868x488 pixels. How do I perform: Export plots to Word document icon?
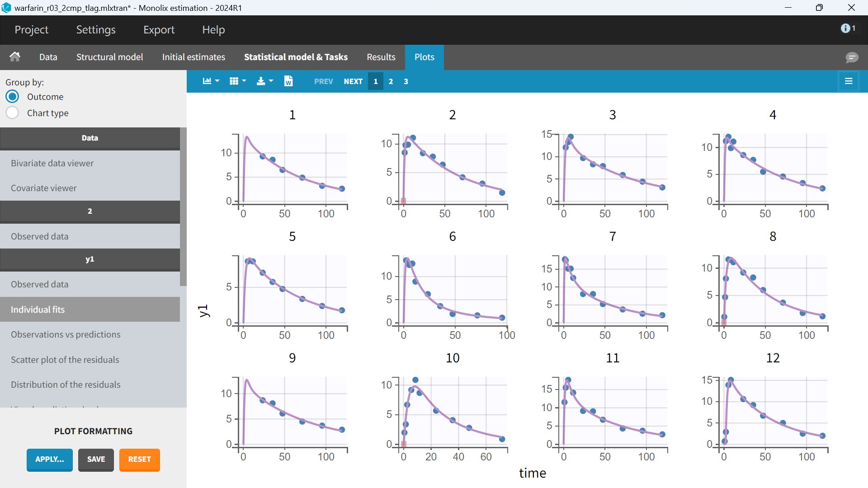coord(288,81)
